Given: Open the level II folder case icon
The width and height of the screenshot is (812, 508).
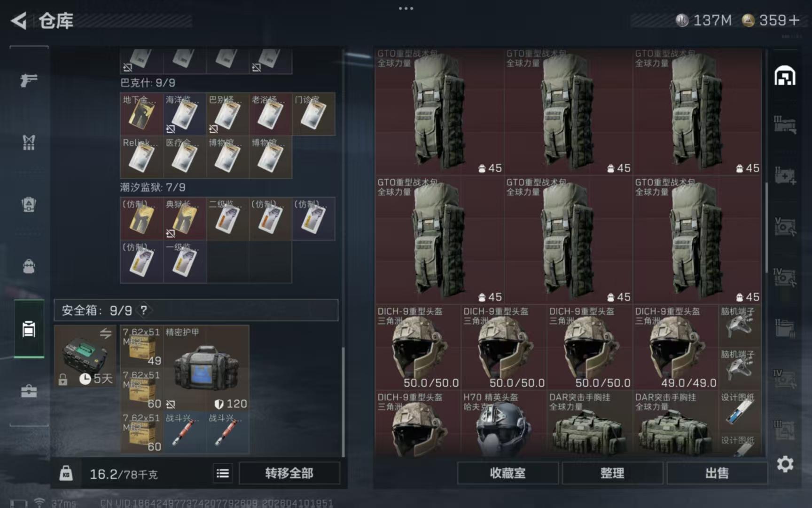Looking at the screenshot, I should point(785,328).
